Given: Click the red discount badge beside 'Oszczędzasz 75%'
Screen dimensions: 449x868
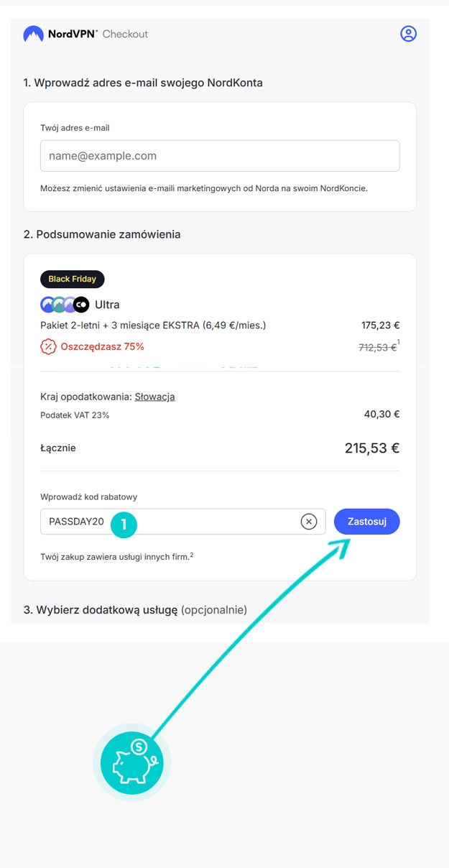Looking at the screenshot, I should [47, 346].
